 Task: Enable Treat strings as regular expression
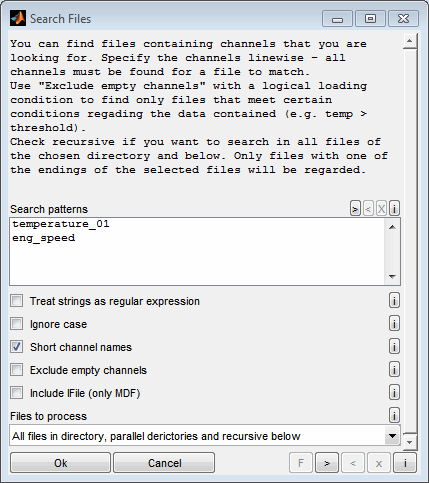17,301
